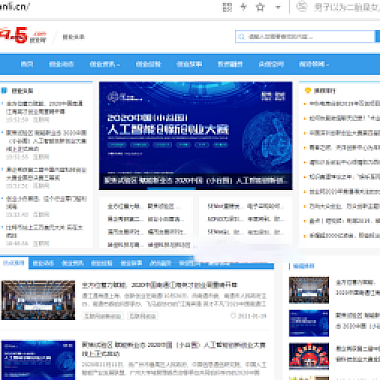This screenshot has width=380, height=380.
Task: Expand the last navigation item with dropdown arrow
Action: [x=314, y=64]
